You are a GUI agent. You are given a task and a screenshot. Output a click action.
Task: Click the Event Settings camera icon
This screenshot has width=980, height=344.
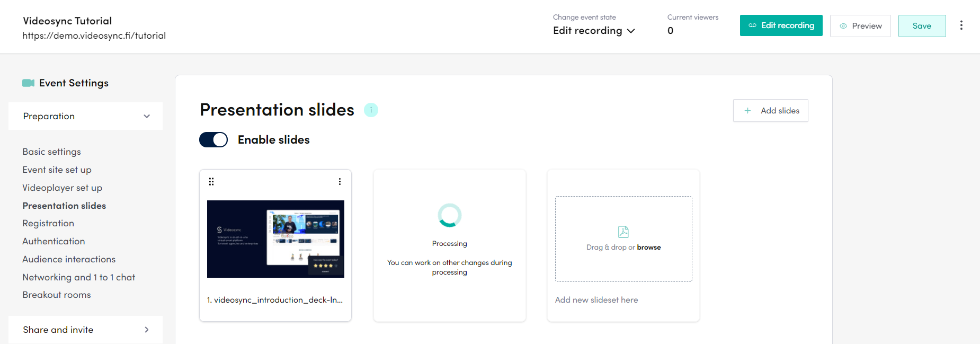[28, 83]
